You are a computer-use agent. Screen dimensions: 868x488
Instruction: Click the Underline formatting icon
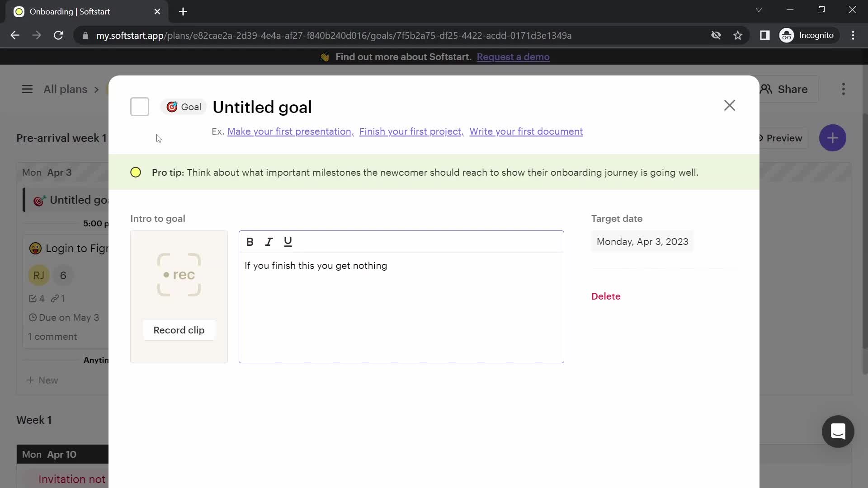pos(288,242)
